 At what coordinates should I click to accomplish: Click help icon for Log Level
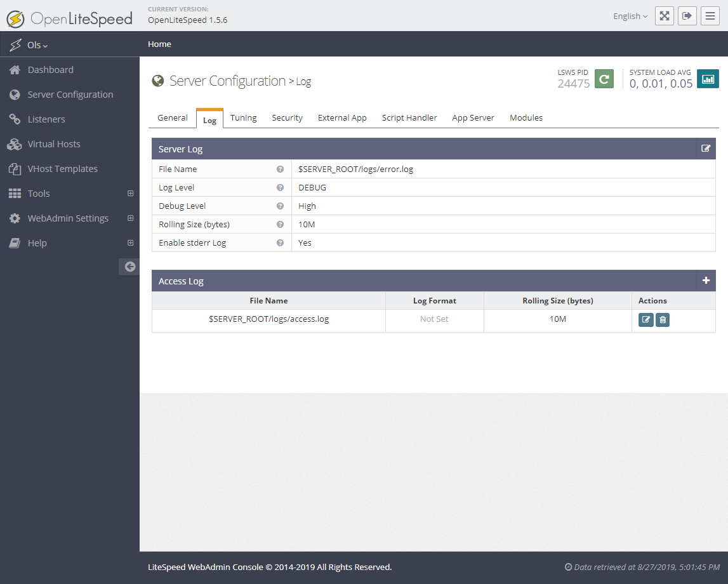coord(280,187)
